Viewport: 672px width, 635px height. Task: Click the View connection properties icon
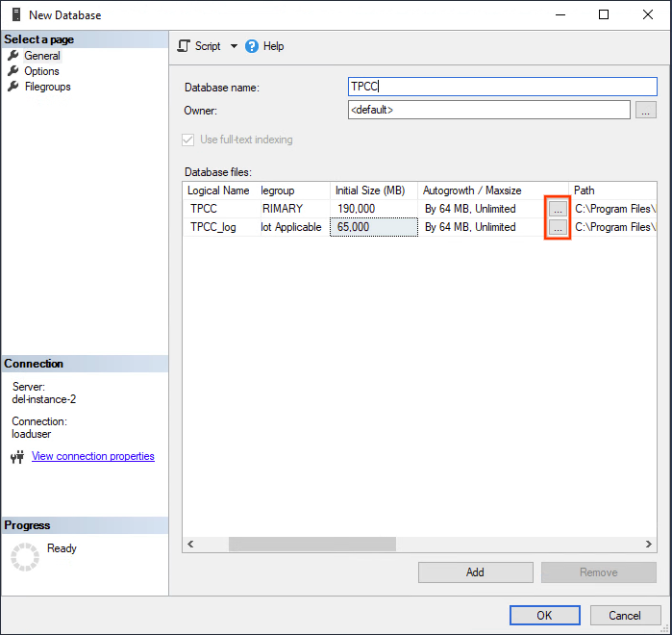[16, 457]
